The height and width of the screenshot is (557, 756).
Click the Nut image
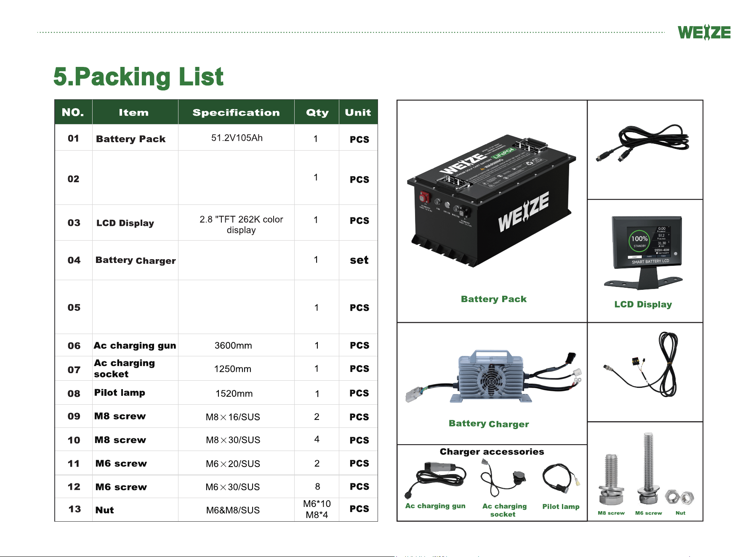679,497
